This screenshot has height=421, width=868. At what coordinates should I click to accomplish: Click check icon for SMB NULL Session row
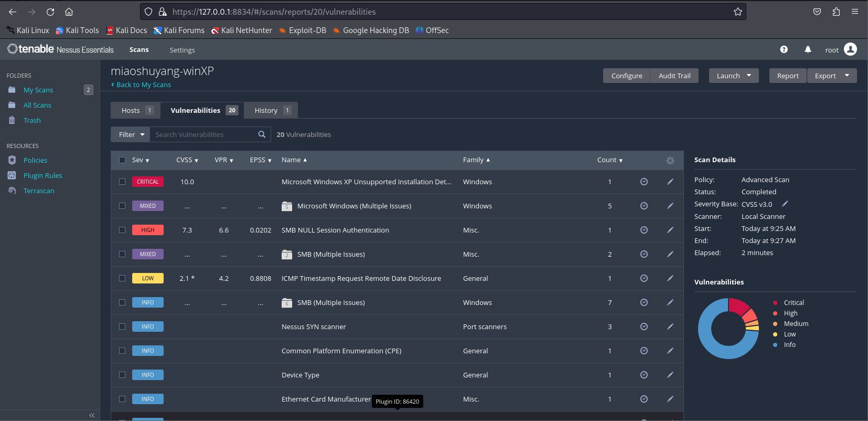644,230
